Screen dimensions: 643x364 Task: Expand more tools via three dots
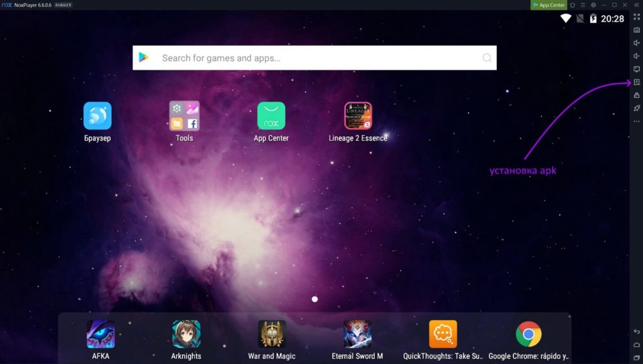pos(636,121)
